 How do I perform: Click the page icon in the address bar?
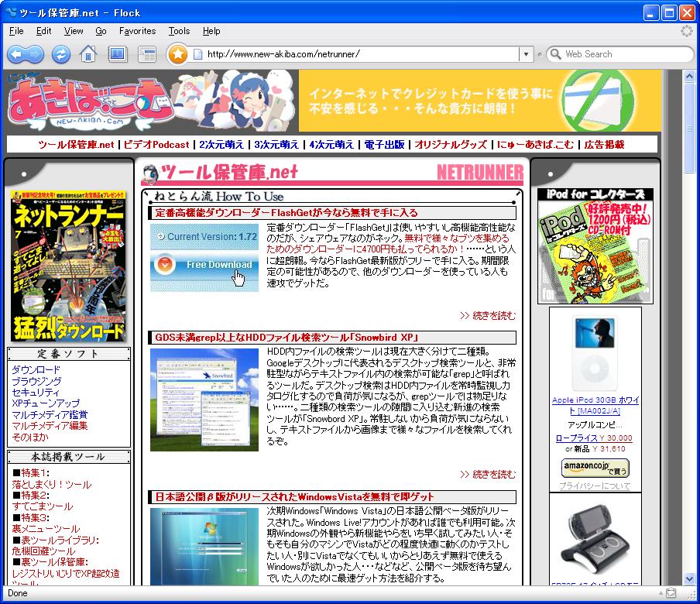197,54
